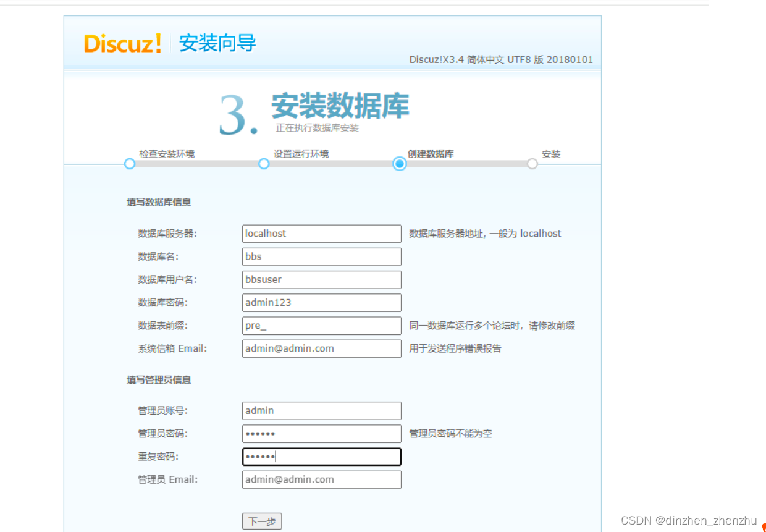
Task: Click hint 用于发送程序错误报告
Action: point(455,348)
